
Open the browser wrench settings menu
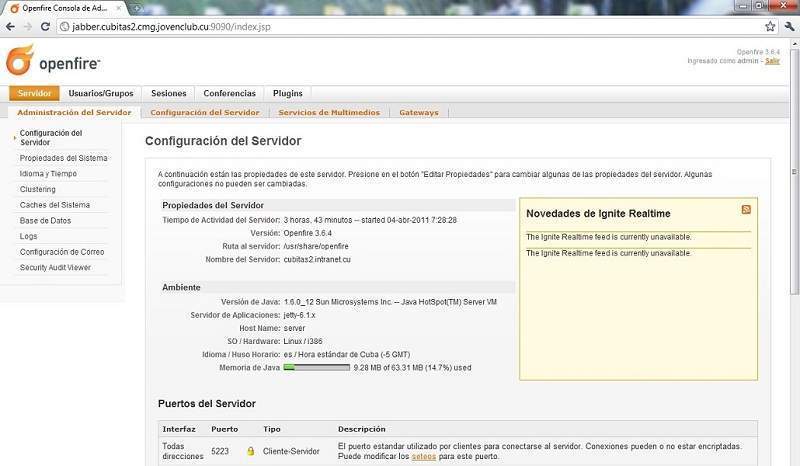tap(789, 26)
